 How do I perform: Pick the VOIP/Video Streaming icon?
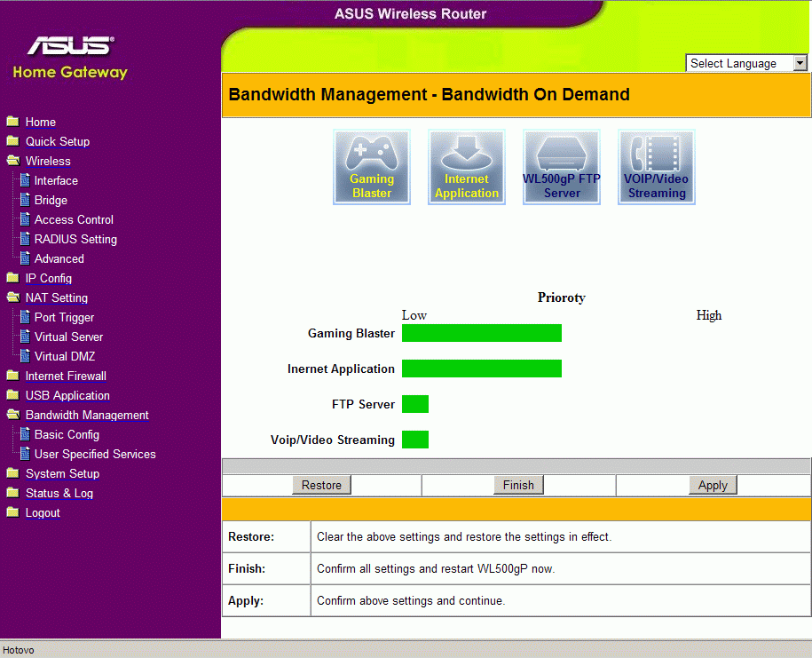coord(657,167)
